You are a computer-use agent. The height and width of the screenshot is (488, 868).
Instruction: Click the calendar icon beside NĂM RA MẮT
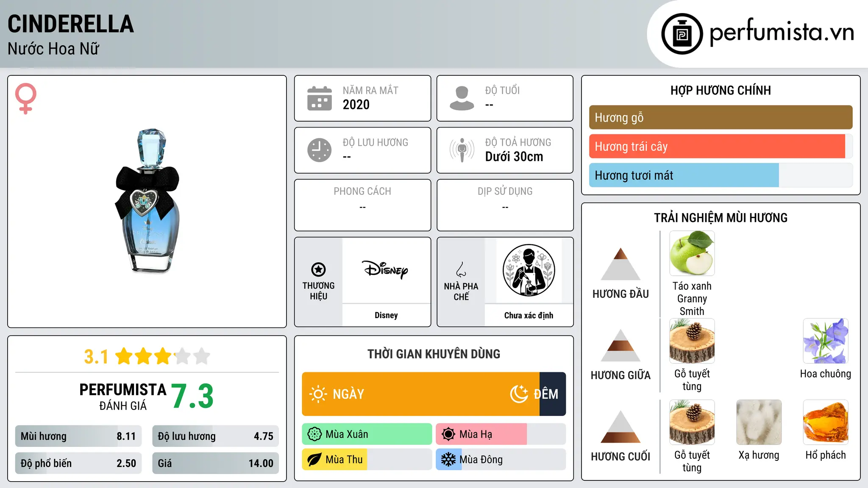coord(320,98)
